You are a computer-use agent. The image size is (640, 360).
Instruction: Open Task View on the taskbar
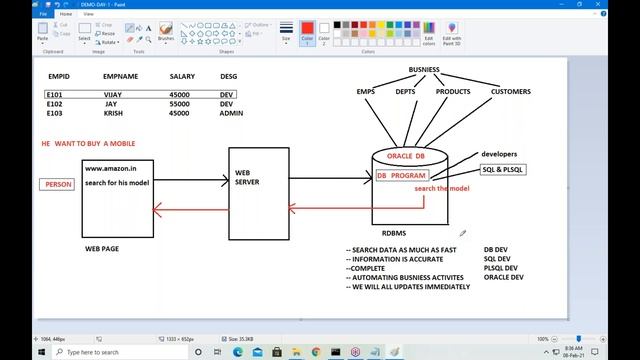click(x=218, y=352)
